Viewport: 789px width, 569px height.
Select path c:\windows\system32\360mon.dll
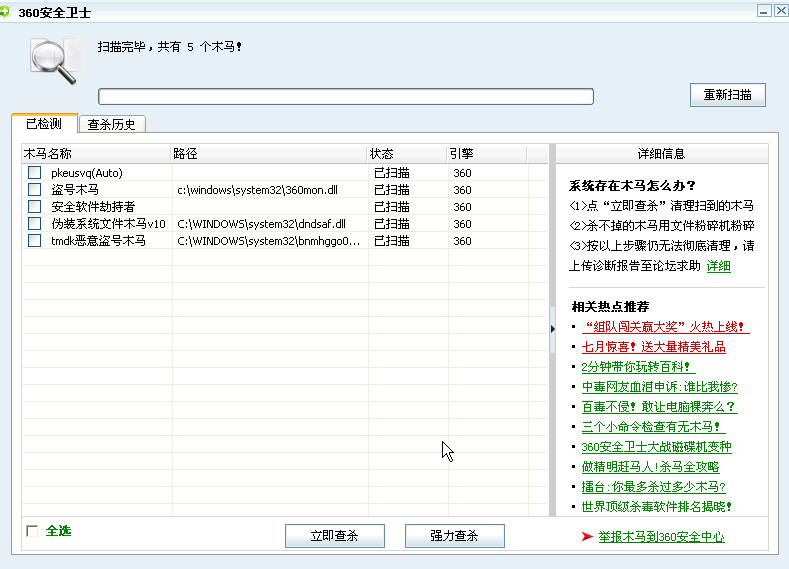coord(258,190)
